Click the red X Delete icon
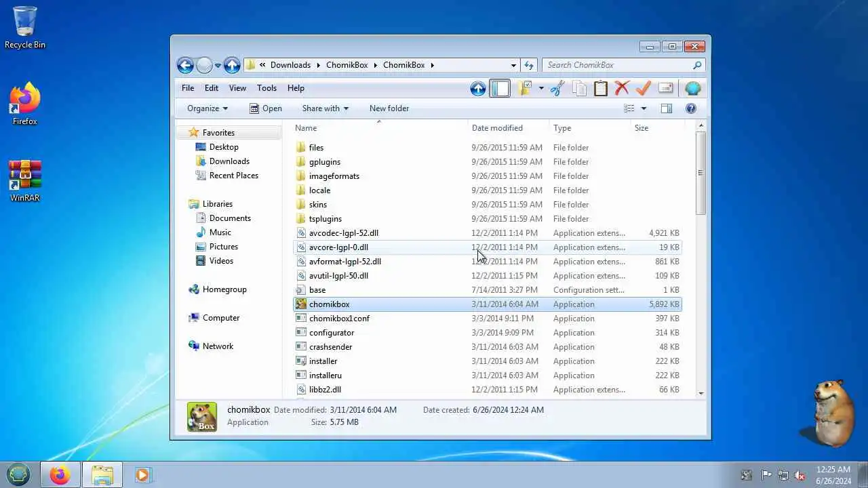868x488 pixels. [x=622, y=88]
